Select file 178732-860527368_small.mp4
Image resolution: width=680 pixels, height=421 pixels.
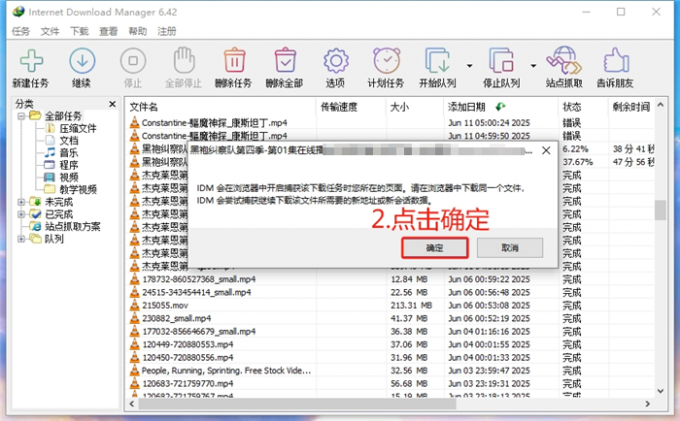click(x=199, y=279)
